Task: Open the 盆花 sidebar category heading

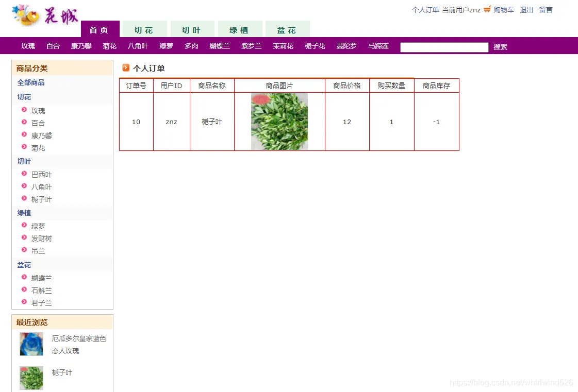Action: click(24, 265)
